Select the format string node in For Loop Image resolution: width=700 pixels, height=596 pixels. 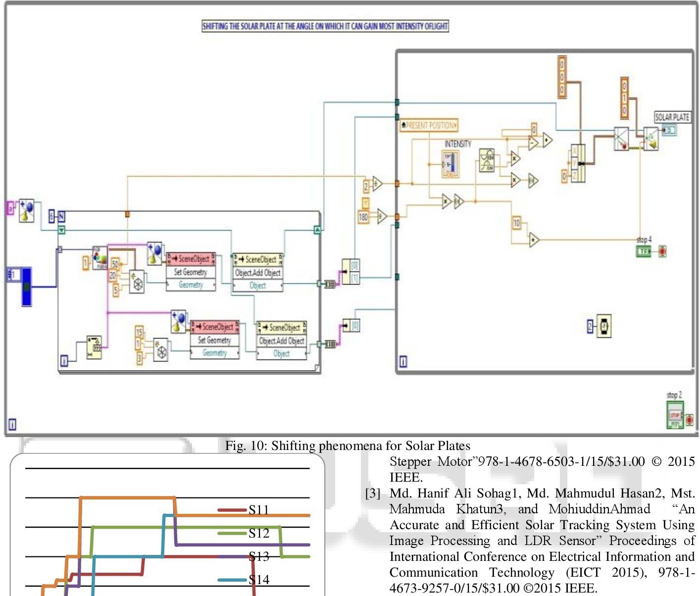pyautogui.click(x=94, y=347)
